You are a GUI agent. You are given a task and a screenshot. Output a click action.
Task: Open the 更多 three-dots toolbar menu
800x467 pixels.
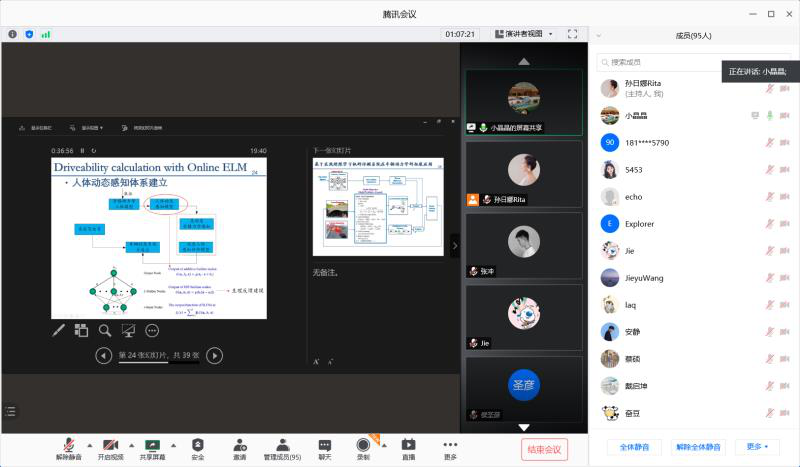(450, 444)
